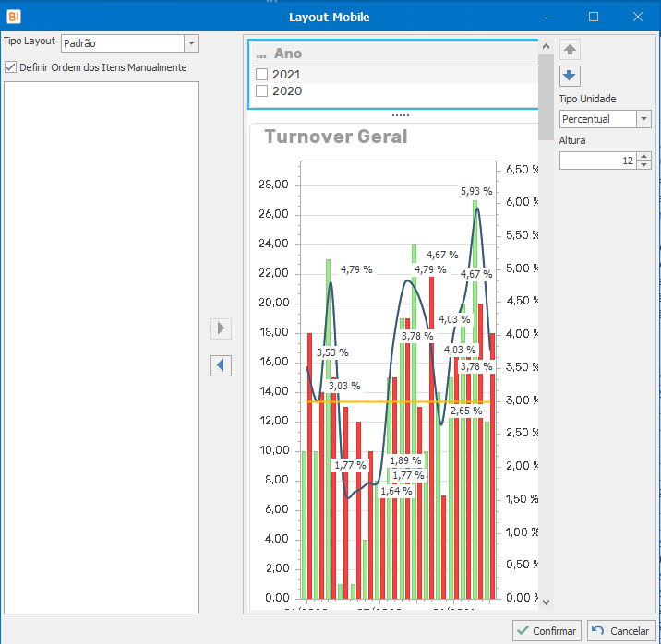Increase Altura value with the up spinner
Image resolution: width=661 pixels, height=644 pixels.
643,156
